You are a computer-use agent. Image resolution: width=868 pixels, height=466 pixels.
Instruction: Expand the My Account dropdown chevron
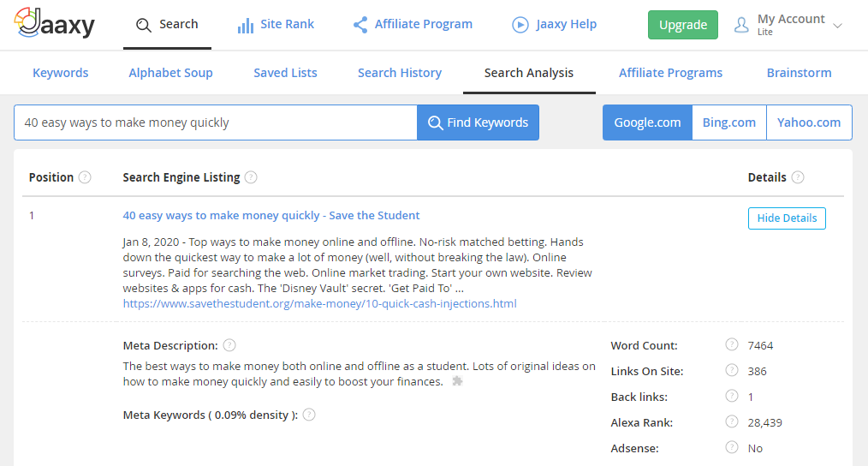coord(837,26)
